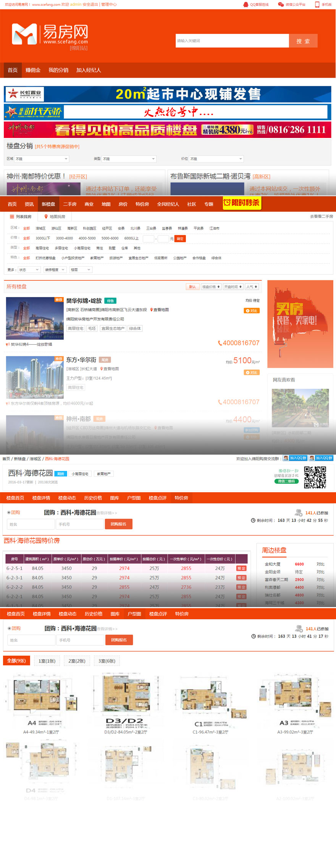Toggle the 人气 popularity sort
The height and width of the screenshot is (868, 336).
click(252, 287)
